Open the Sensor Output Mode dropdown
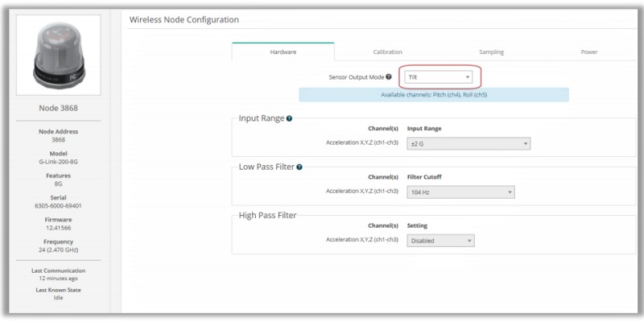 pos(438,77)
